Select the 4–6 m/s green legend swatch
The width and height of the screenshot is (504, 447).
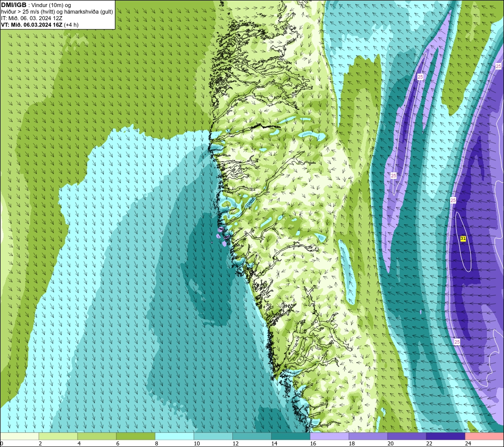tap(97, 436)
